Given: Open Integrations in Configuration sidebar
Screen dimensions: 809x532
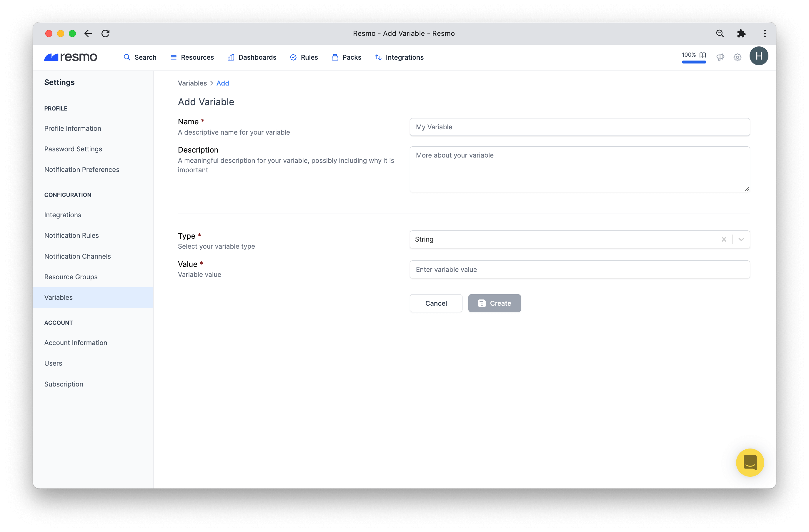Looking at the screenshot, I should tap(63, 215).
